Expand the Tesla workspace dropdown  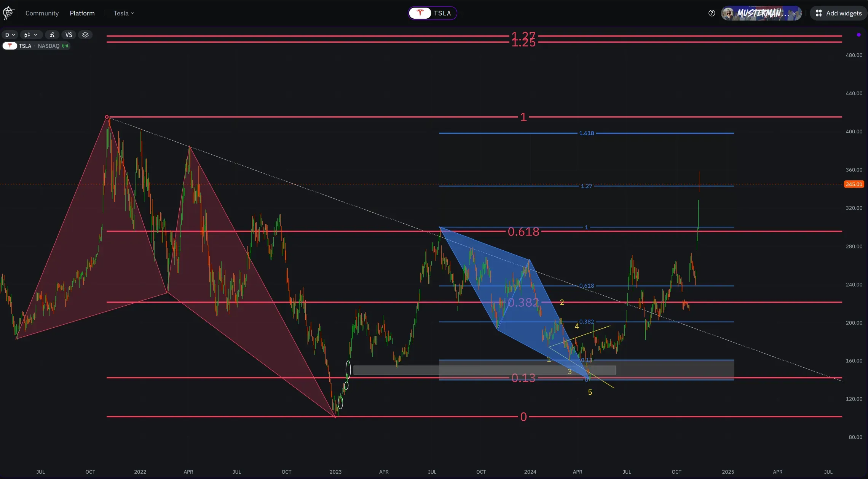point(124,13)
